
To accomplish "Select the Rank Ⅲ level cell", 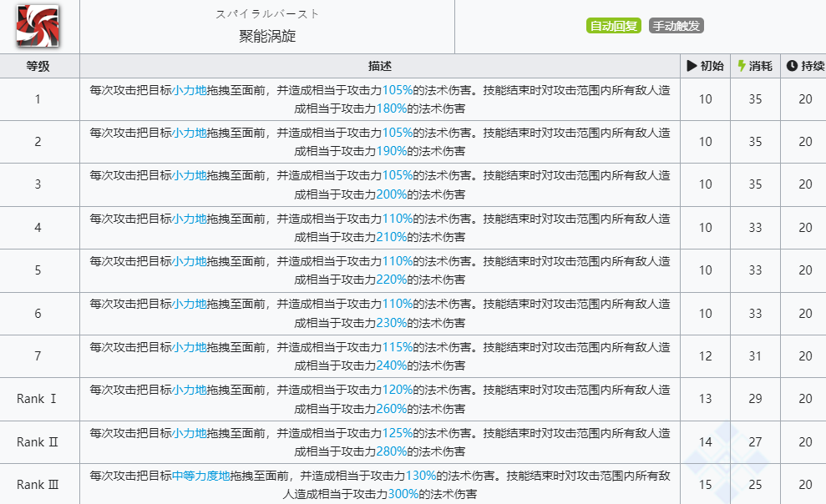I will coord(39,484).
